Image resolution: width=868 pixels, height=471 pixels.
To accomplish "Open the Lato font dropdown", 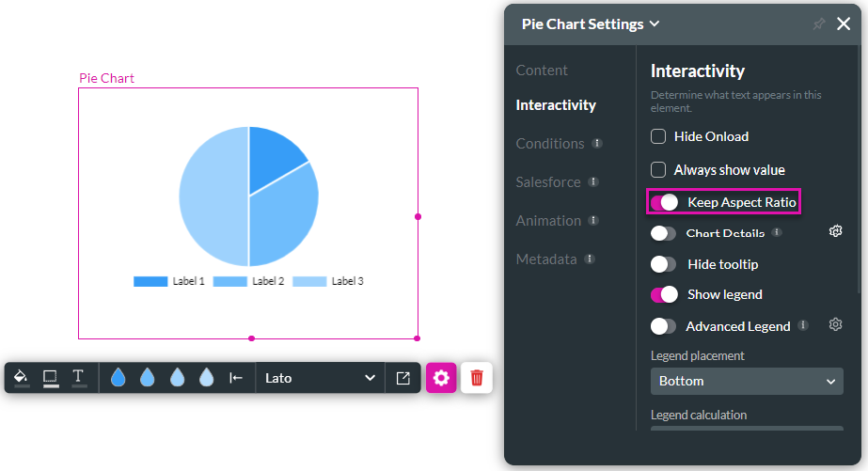I will click(x=320, y=378).
